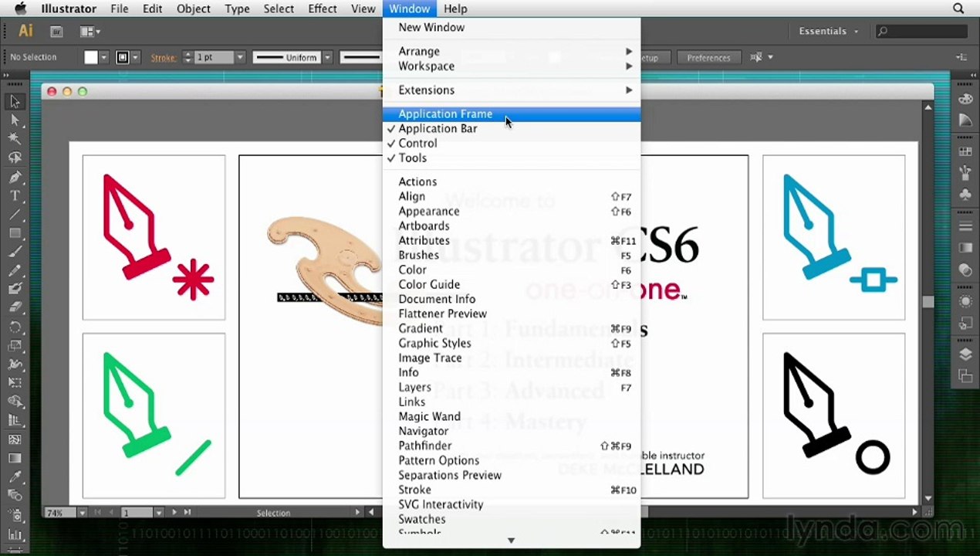Go to previous artboard arrow

click(x=110, y=513)
